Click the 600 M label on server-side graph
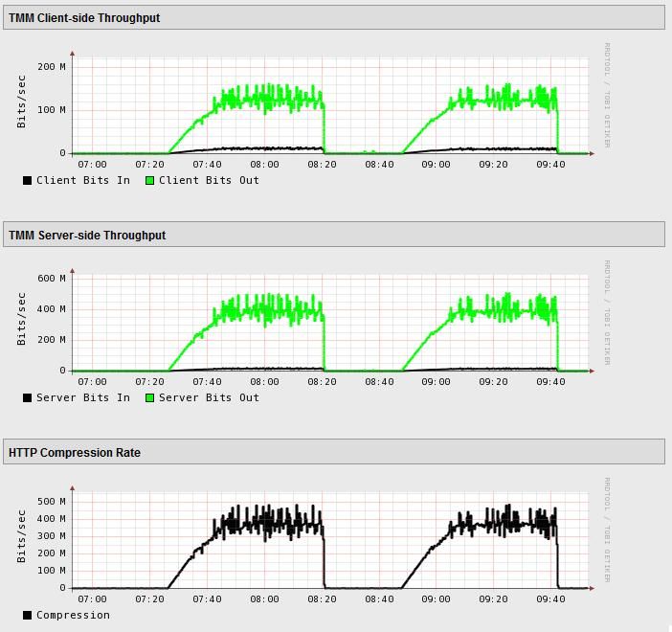Screen dimensions: 672x632 pyautogui.click(x=52, y=279)
